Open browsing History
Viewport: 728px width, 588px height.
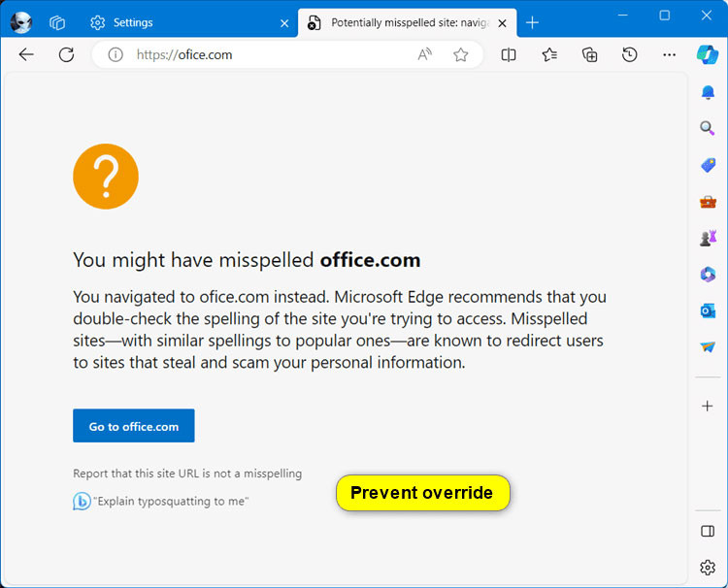[x=630, y=54]
